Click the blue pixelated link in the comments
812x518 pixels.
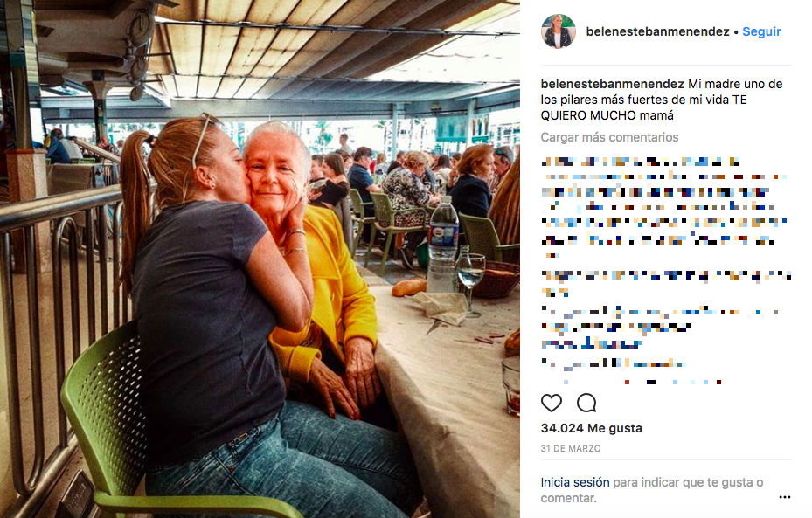pos(592,343)
